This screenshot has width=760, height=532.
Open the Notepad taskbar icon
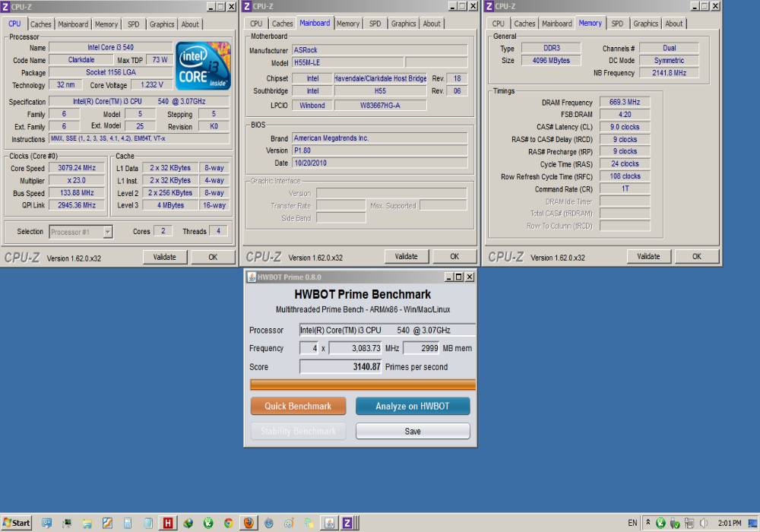(x=148, y=523)
